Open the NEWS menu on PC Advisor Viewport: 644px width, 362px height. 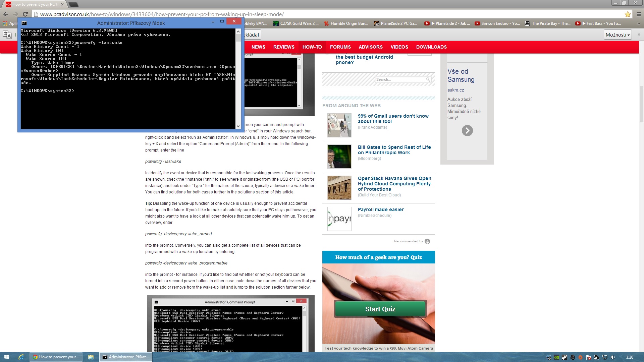pyautogui.click(x=258, y=47)
